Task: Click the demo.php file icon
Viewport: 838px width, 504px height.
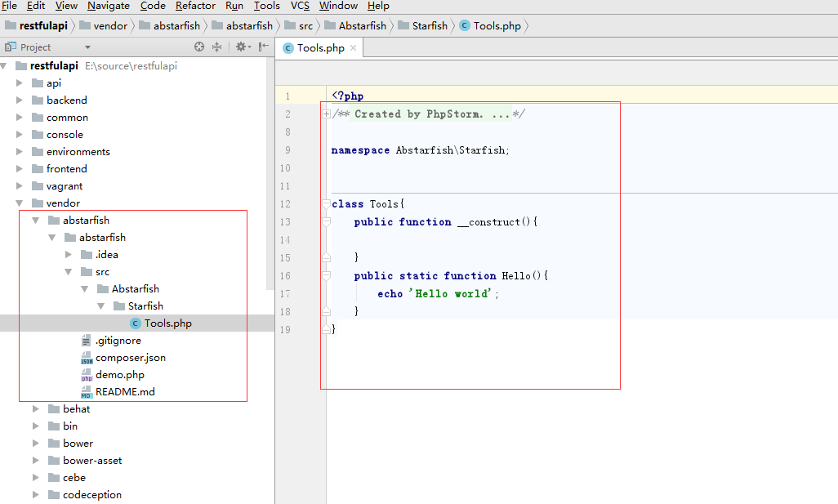Action: click(x=86, y=375)
